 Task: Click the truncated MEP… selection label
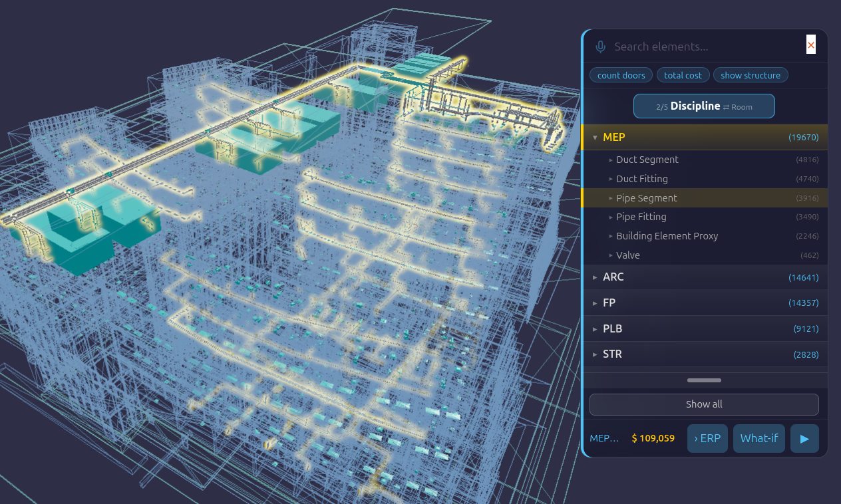point(605,438)
